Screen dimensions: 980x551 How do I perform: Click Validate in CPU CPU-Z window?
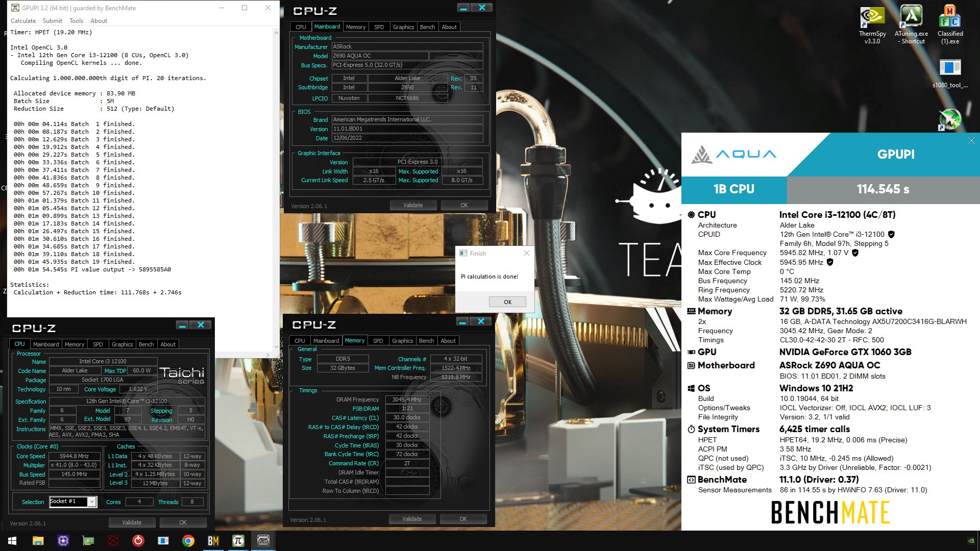pos(132,522)
